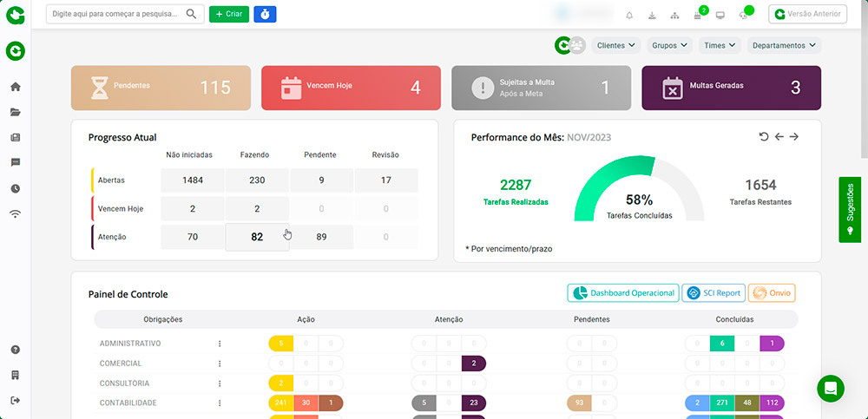This screenshot has width=868, height=419.
Task: Open the Home icon in the sidebar
Action: pos(15,87)
